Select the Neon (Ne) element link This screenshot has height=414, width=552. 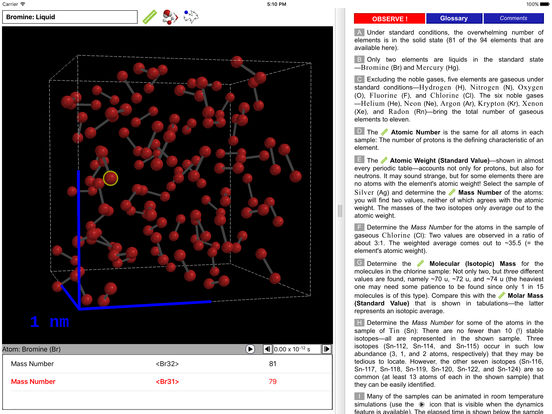pos(419,104)
